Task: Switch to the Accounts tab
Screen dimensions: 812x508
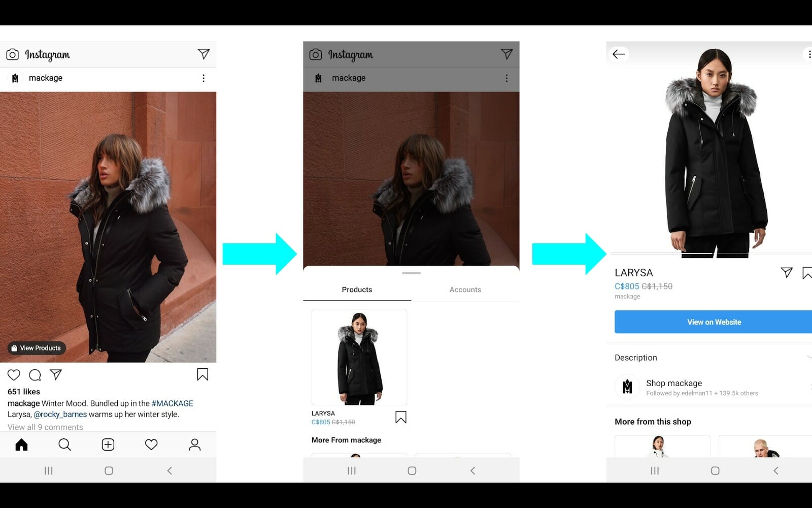Action: coord(465,290)
